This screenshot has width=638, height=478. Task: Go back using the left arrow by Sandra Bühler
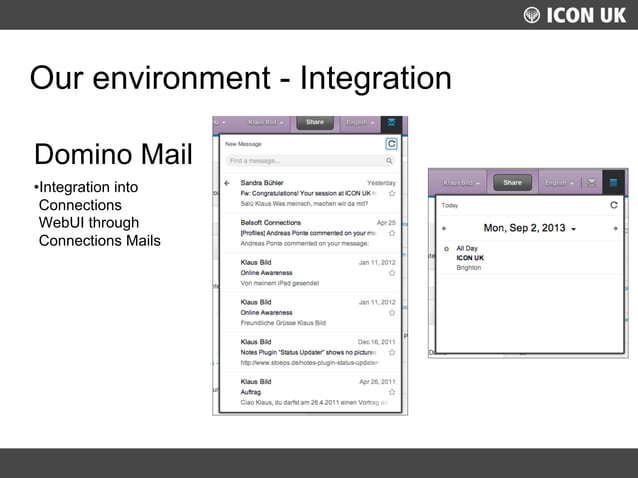coord(227,183)
